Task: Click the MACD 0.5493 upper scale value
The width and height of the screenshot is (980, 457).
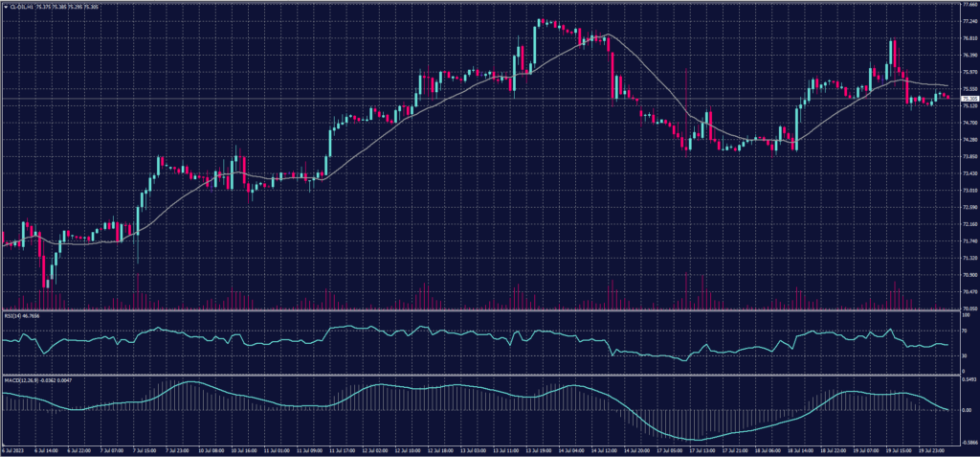Action: [x=967, y=380]
